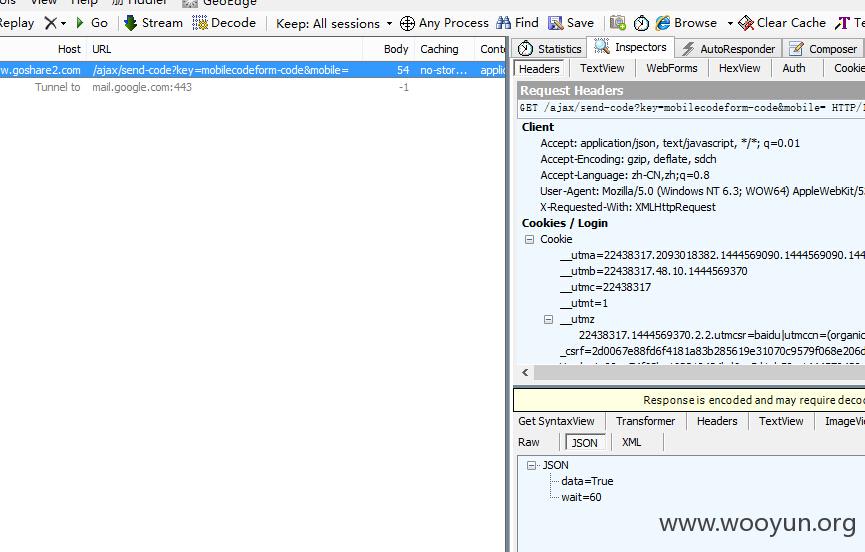Screen dimensions: 865x552
Task: Click the timer stopwatch icon in the toolbar
Action: [x=641, y=23]
